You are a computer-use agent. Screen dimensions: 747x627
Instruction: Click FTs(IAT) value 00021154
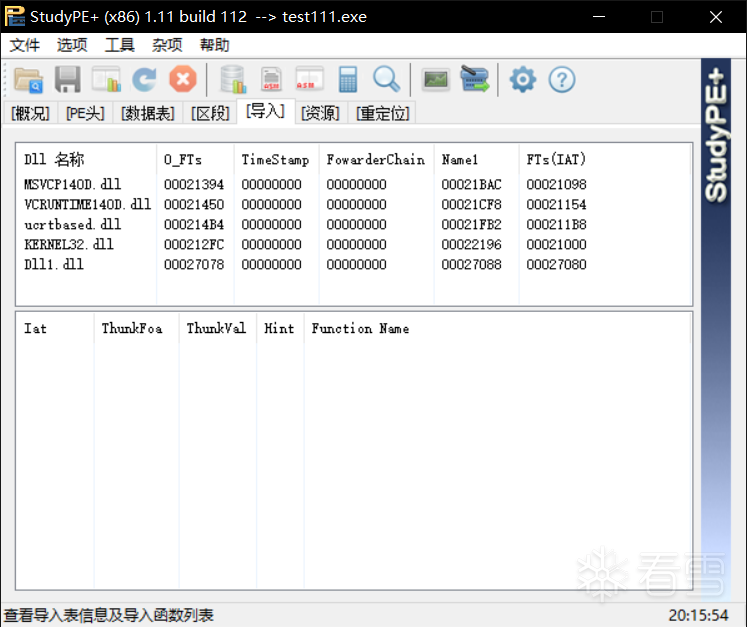coord(556,204)
